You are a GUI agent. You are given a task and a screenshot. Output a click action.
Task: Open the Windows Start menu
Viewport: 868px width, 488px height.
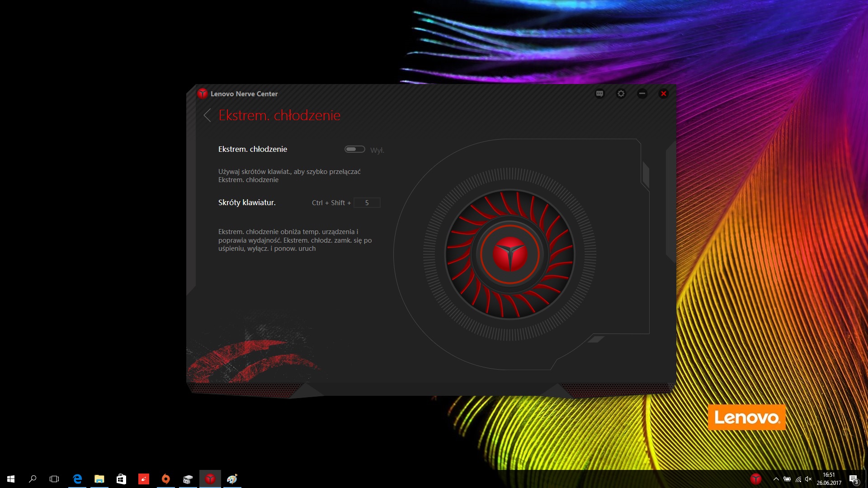click(x=11, y=479)
